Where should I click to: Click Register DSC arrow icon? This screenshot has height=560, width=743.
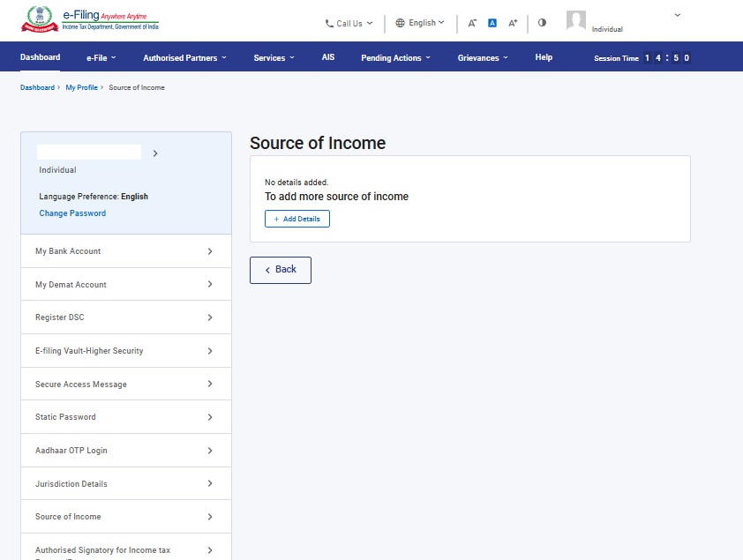tap(210, 317)
